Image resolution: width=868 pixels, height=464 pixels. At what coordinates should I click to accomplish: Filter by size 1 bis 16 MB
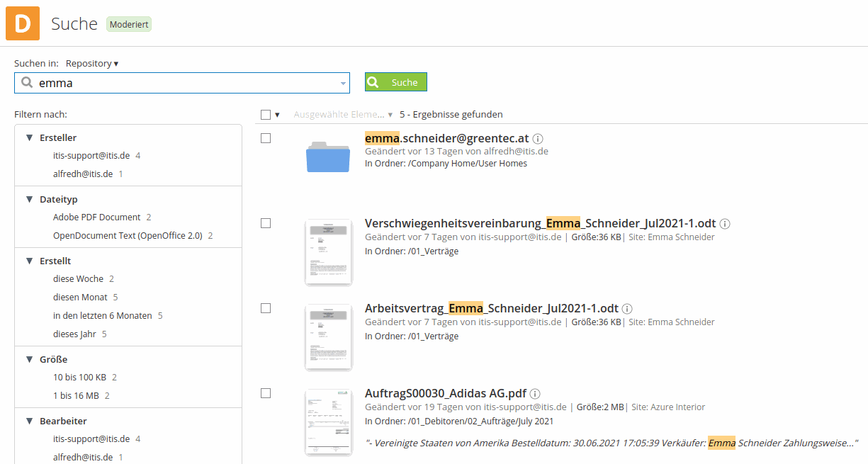click(x=76, y=396)
